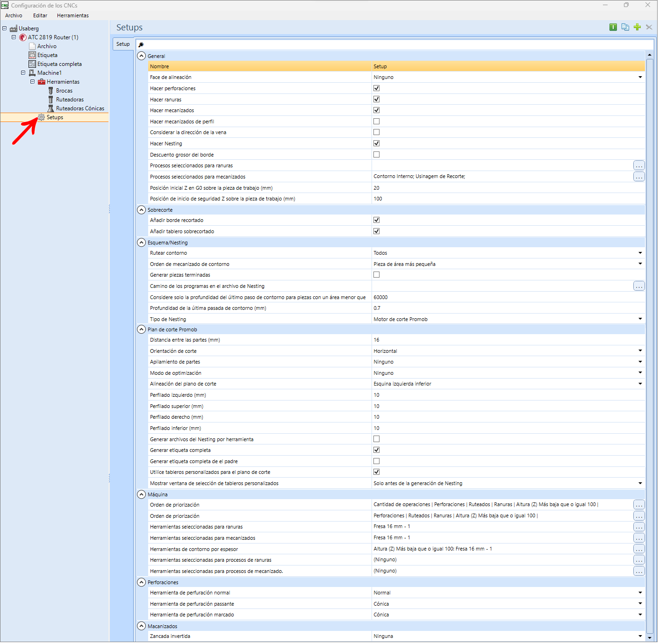Click the green enable indicator icon in Setups header
The height and width of the screenshot is (644, 659).
pos(614,27)
